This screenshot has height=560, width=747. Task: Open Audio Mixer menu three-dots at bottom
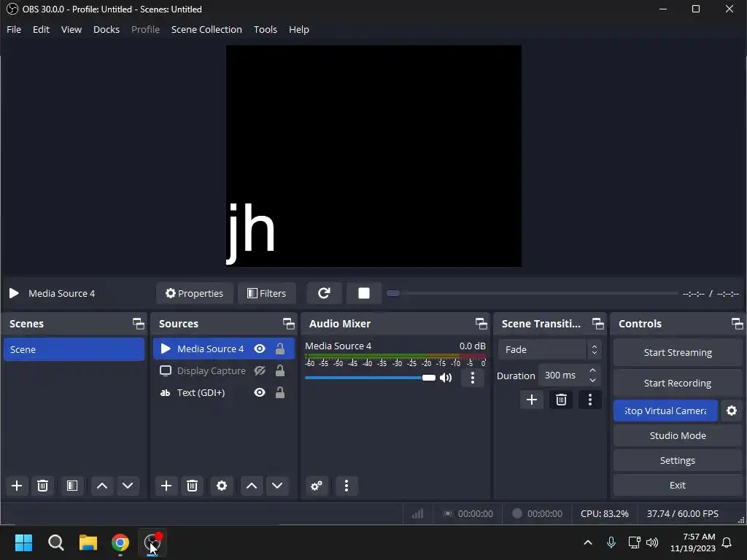pos(347,486)
